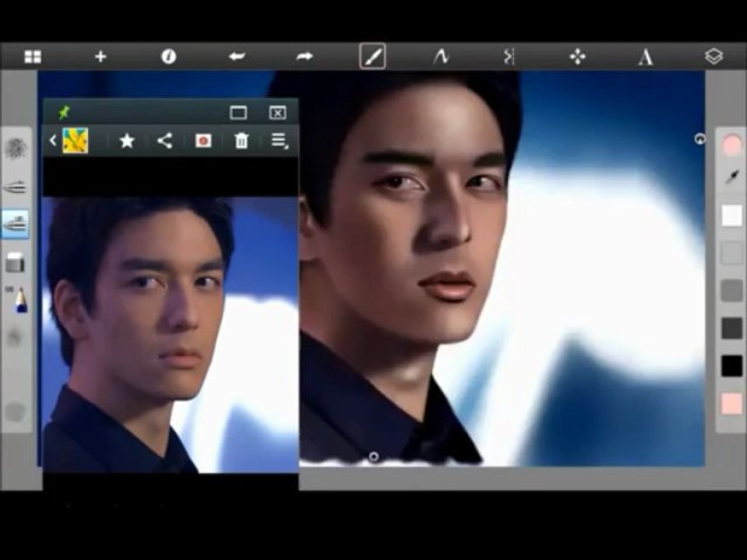Select the brush tool in top toolbar
This screenshot has width=747, height=560.
[373, 57]
